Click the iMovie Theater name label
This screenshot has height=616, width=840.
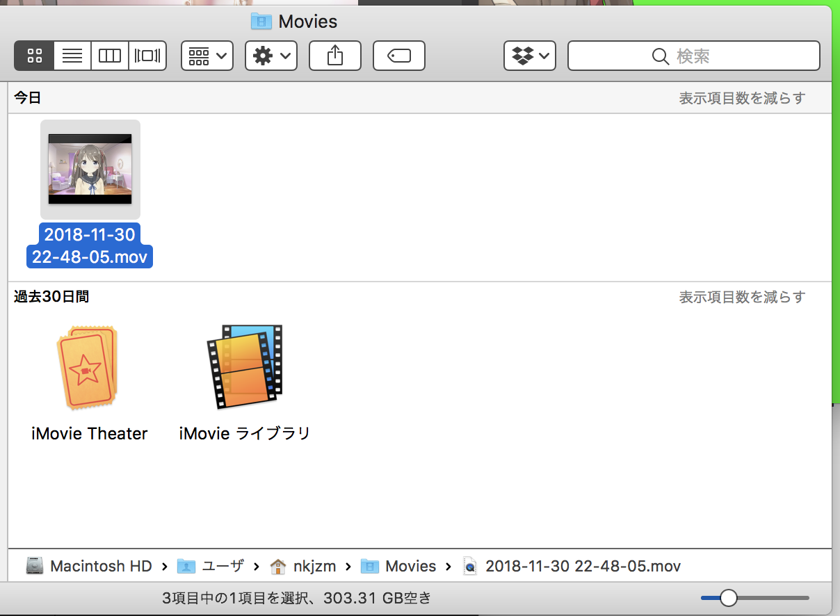(x=90, y=433)
